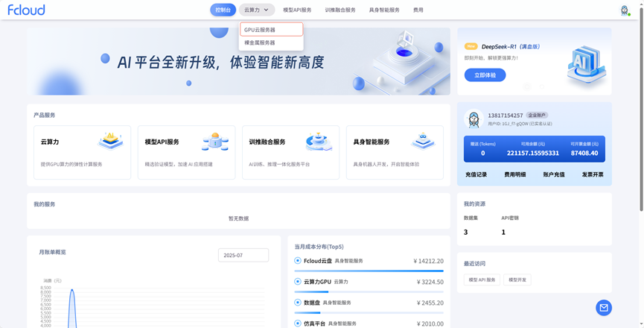Select the 云算力GPU cost radio marker
This screenshot has width=644, height=328.
click(x=298, y=282)
